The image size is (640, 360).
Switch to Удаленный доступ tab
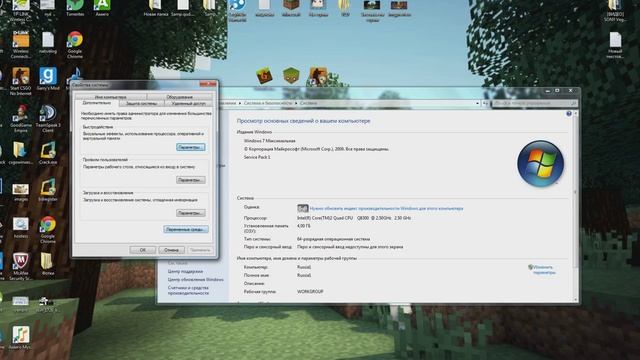pos(189,104)
